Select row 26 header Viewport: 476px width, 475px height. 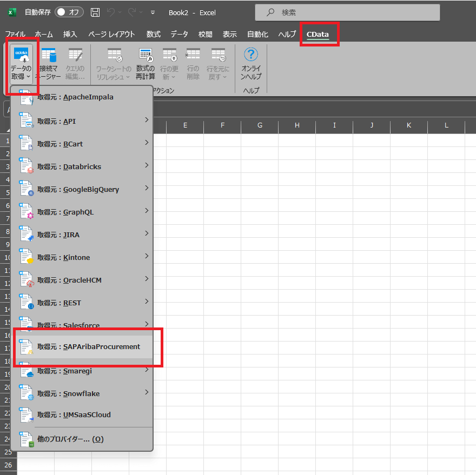click(9, 465)
